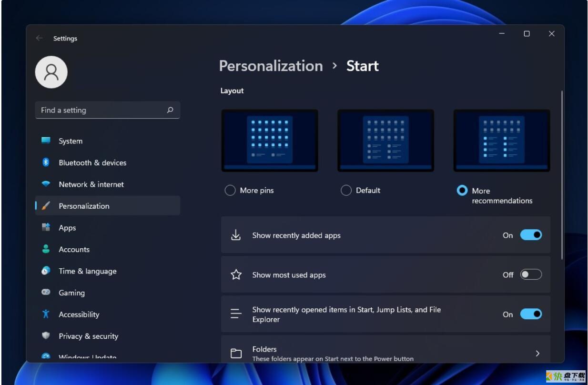Select the Default layout radio button
The image size is (588, 385).
(346, 191)
